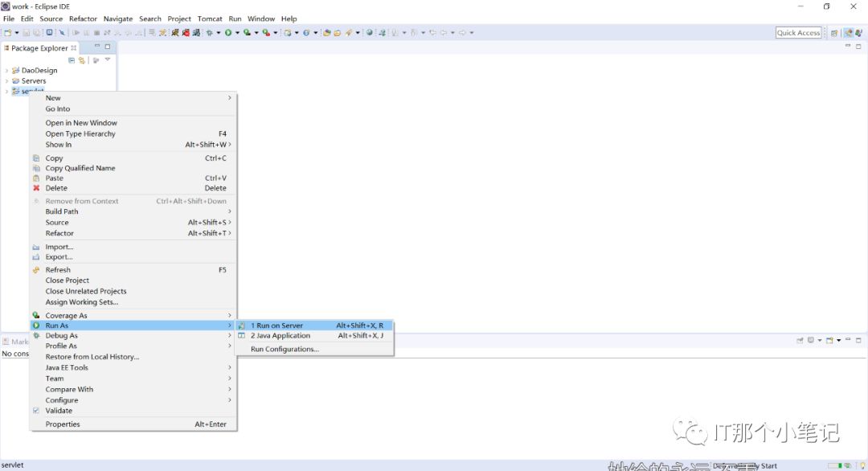
Task: Click the External Tools toolbar icon
Action: (266, 33)
